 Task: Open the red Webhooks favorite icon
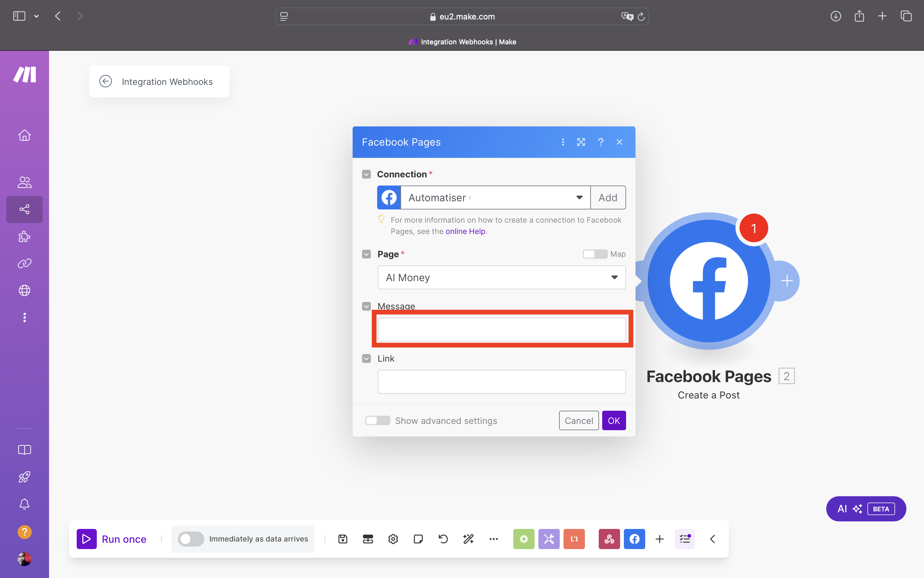point(609,539)
